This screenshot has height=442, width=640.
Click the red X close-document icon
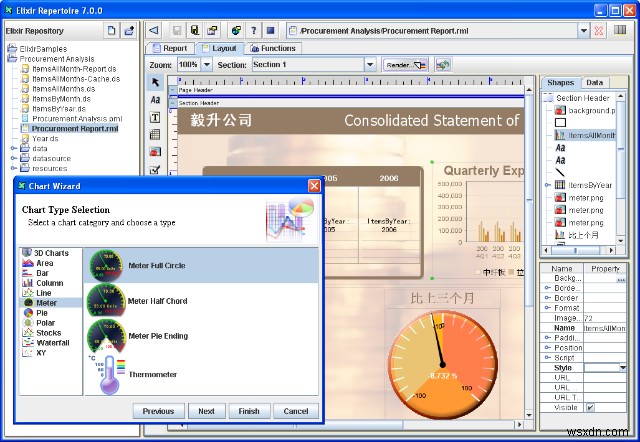599,31
